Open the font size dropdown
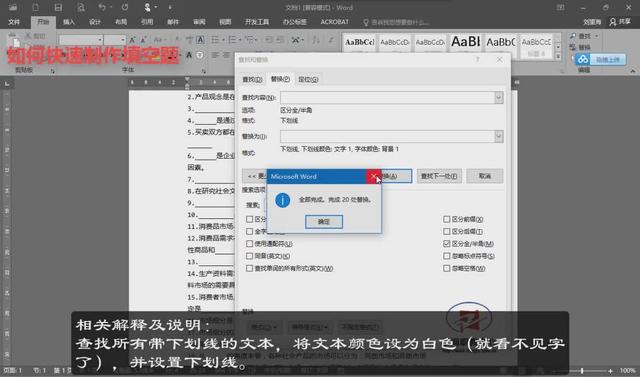Screen dimensions: 640x377 point(122,40)
